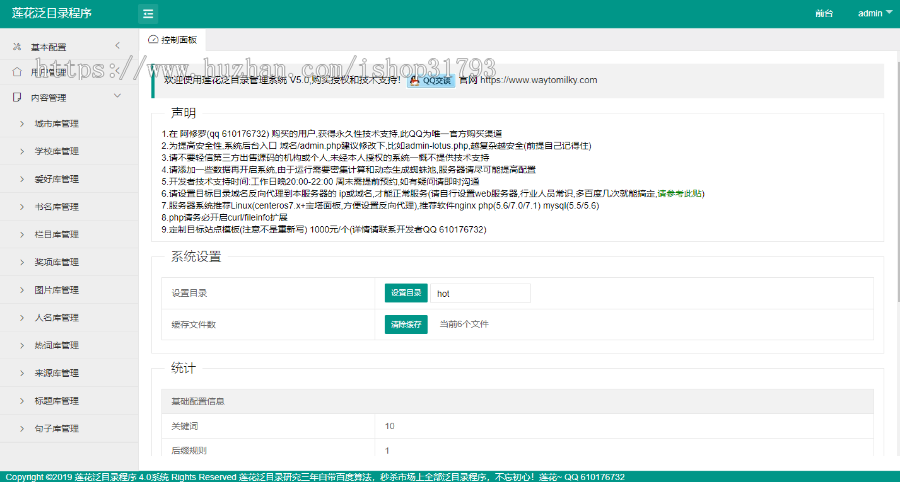Expand arrow beside 栏目库管理

coord(22,235)
